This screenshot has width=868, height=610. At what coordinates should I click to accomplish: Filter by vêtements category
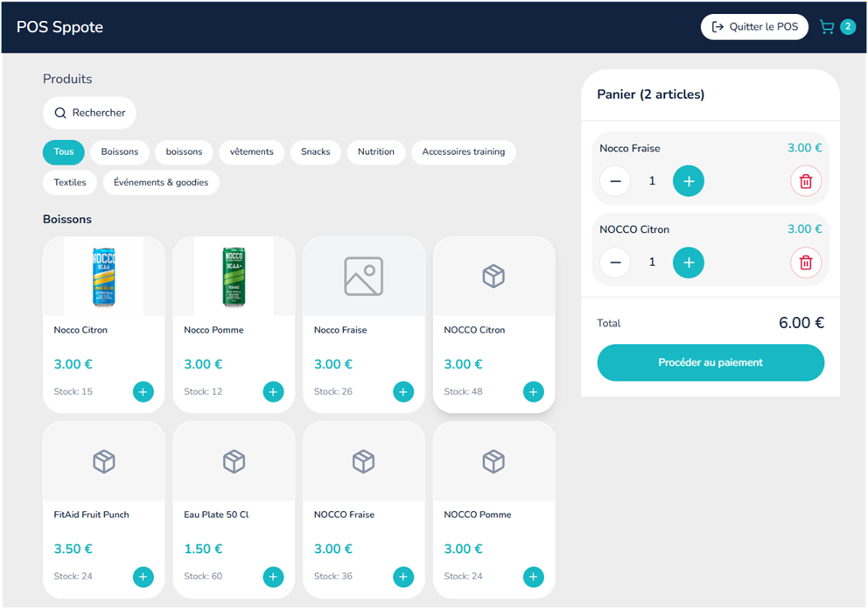coord(251,151)
